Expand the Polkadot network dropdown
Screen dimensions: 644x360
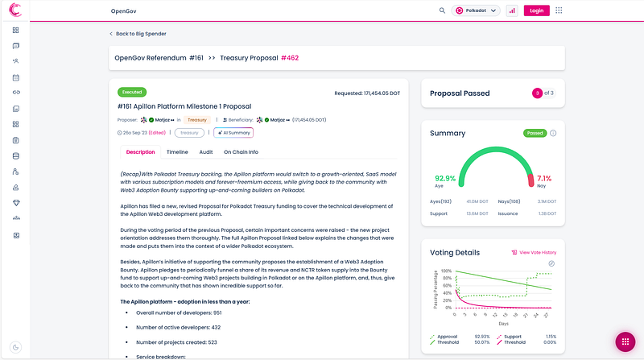click(x=476, y=10)
